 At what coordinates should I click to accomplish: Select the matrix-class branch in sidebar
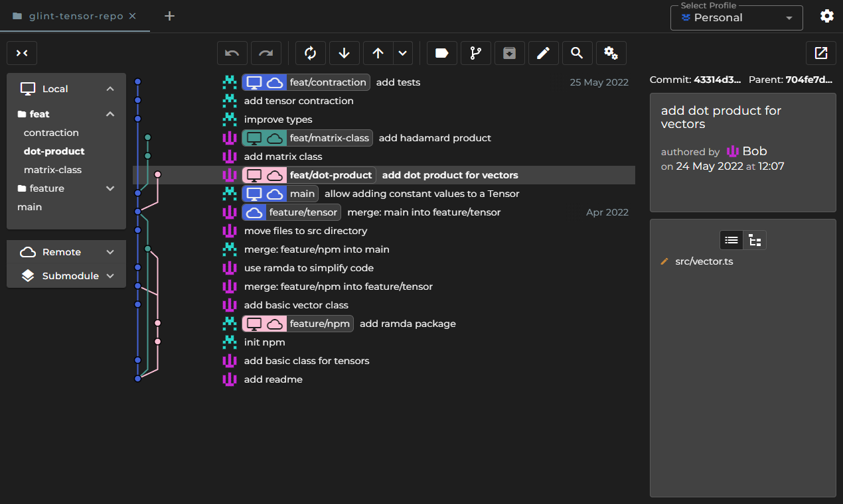coord(52,170)
